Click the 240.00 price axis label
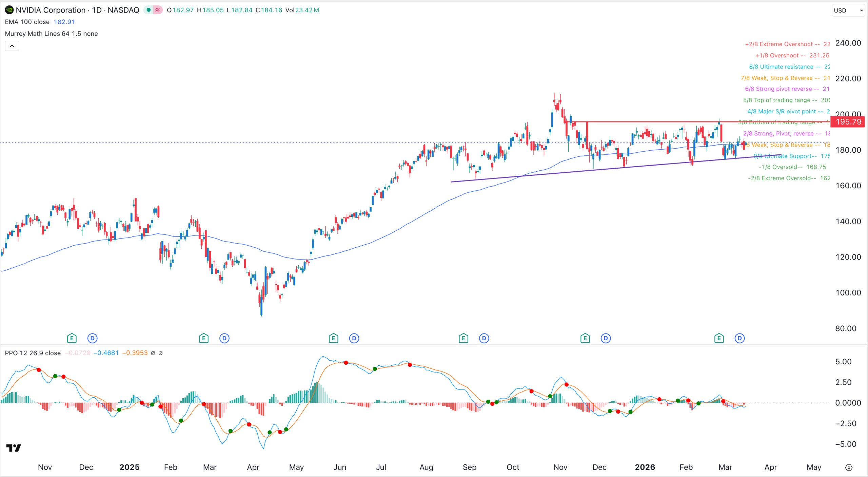This screenshot has width=868, height=477. [848, 43]
